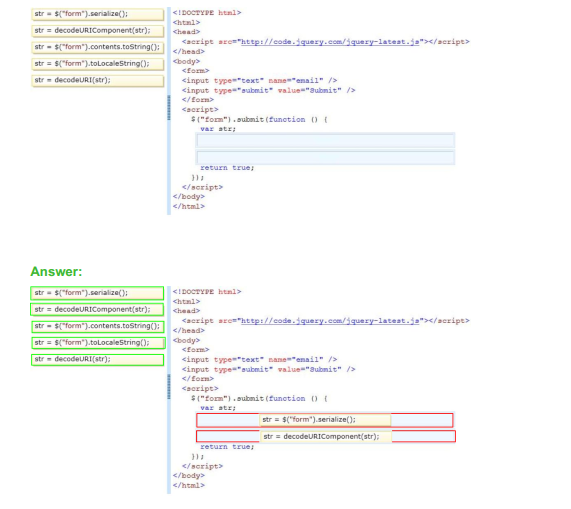Click 'return true;' in the answer code

coord(227,447)
